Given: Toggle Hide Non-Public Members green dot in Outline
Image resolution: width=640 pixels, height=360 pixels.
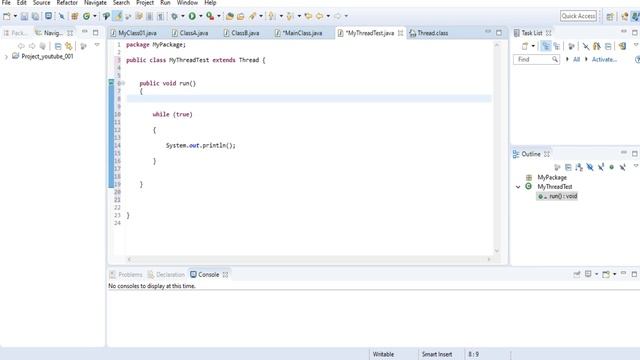Looking at the screenshot, I should coord(611,167).
